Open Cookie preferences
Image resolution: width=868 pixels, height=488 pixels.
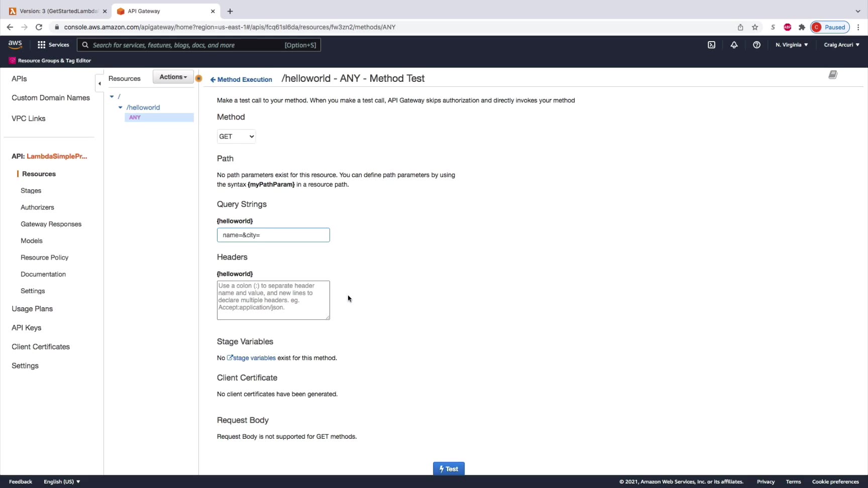pos(835,481)
